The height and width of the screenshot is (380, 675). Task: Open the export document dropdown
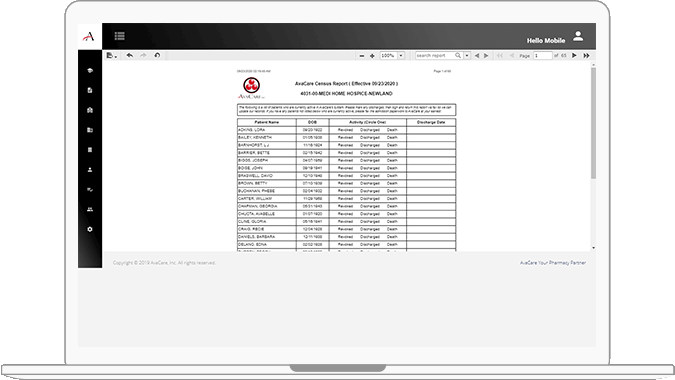tap(111, 56)
